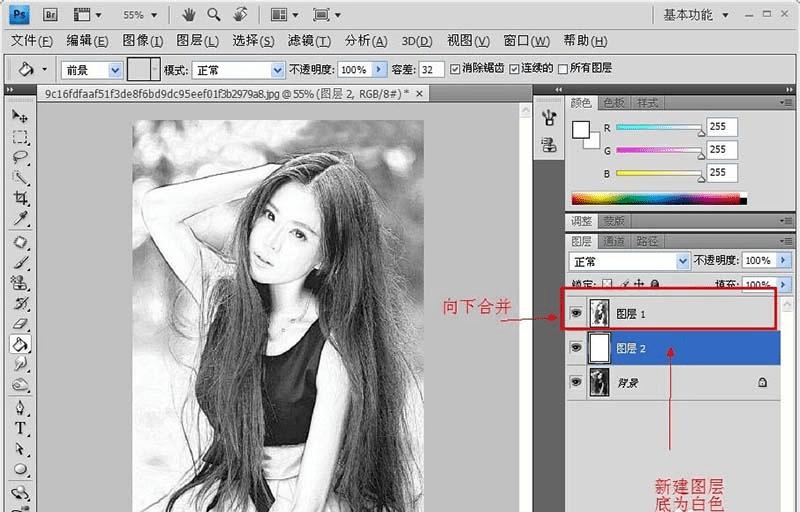The width and height of the screenshot is (800, 512).
Task: Hide 图层 1 using its eye icon
Action: [x=576, y=313]
